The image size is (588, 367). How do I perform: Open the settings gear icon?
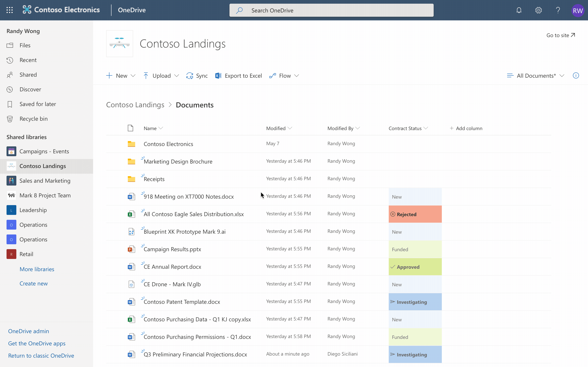coord(538,10)
